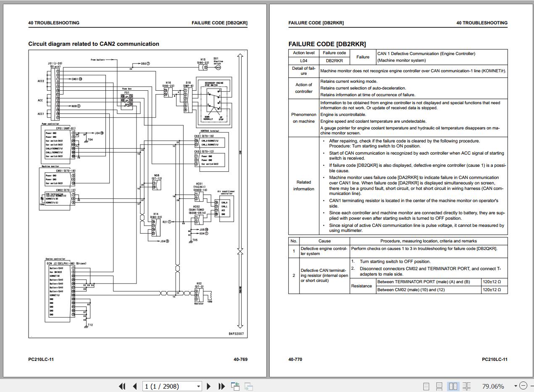Select continuous facing pages layout
The width and height of the screenshot is (534, 392).
click(x=466, y=386)
